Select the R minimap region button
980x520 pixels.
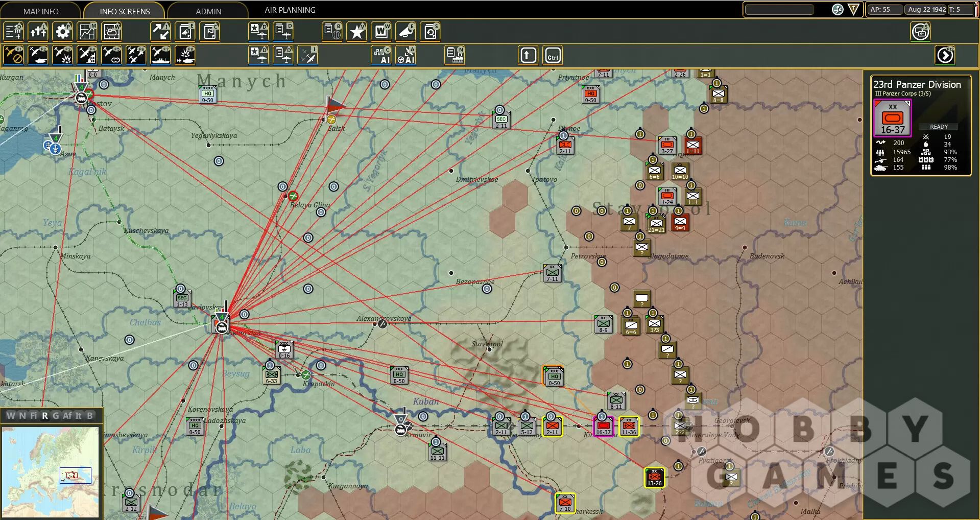45,416
